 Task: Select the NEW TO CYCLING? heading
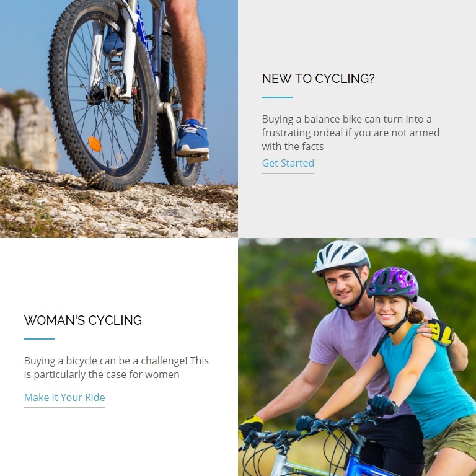click(318, 79)
